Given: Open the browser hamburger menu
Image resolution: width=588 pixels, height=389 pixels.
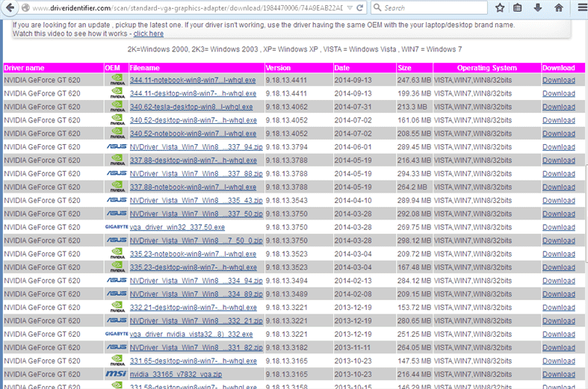Looking at the screenshot, I should pos(582,8).
